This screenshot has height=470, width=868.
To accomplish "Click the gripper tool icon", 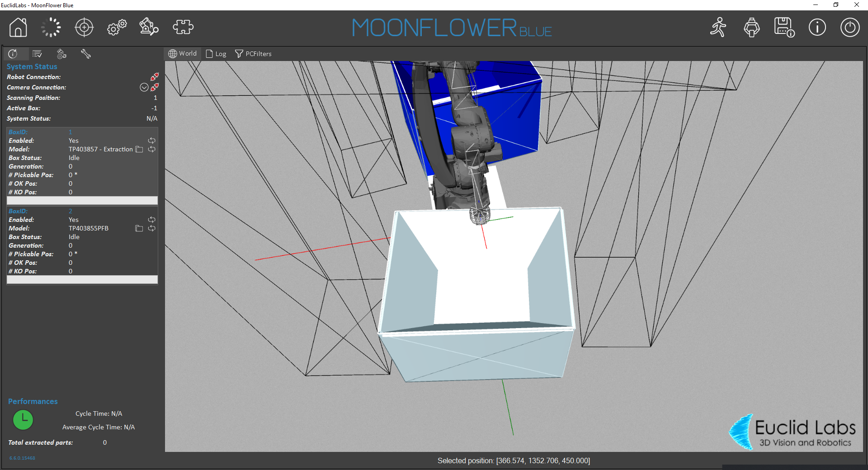I will pos(752,27).
